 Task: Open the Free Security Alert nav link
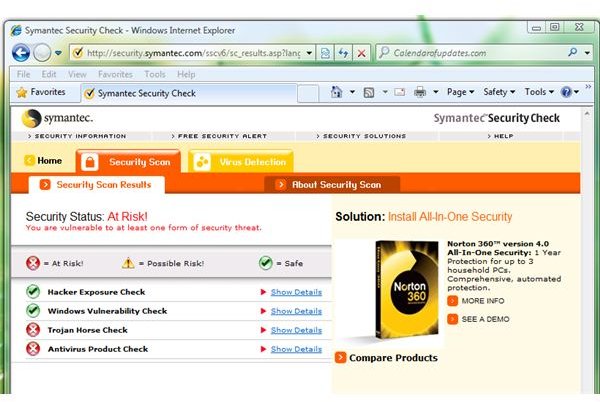[219, 136]
